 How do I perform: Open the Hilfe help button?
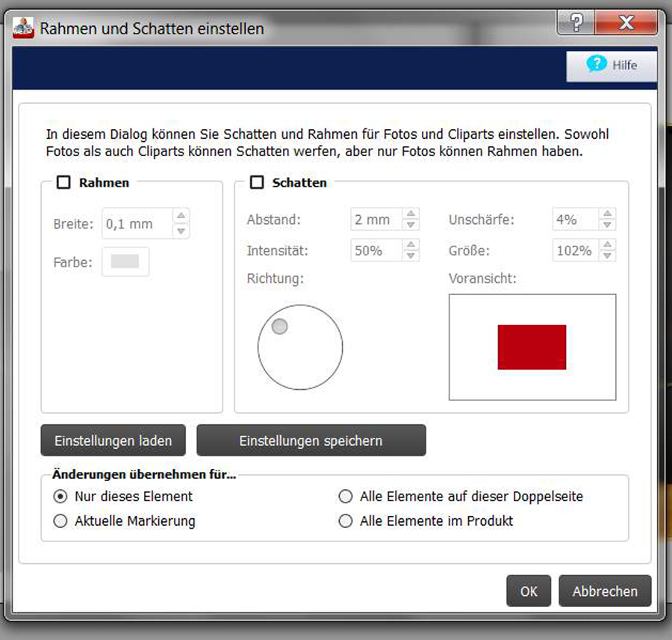(612, 66)
